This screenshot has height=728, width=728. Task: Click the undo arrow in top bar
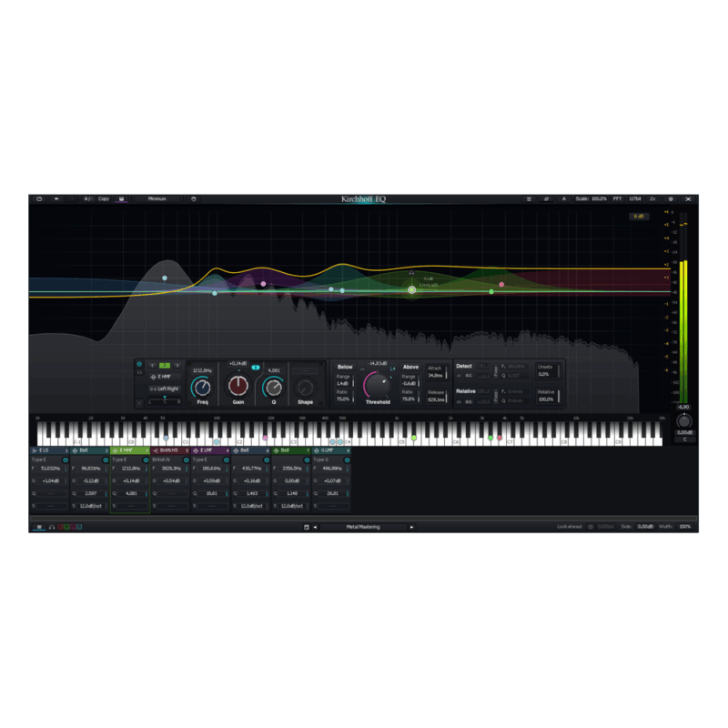56,198
